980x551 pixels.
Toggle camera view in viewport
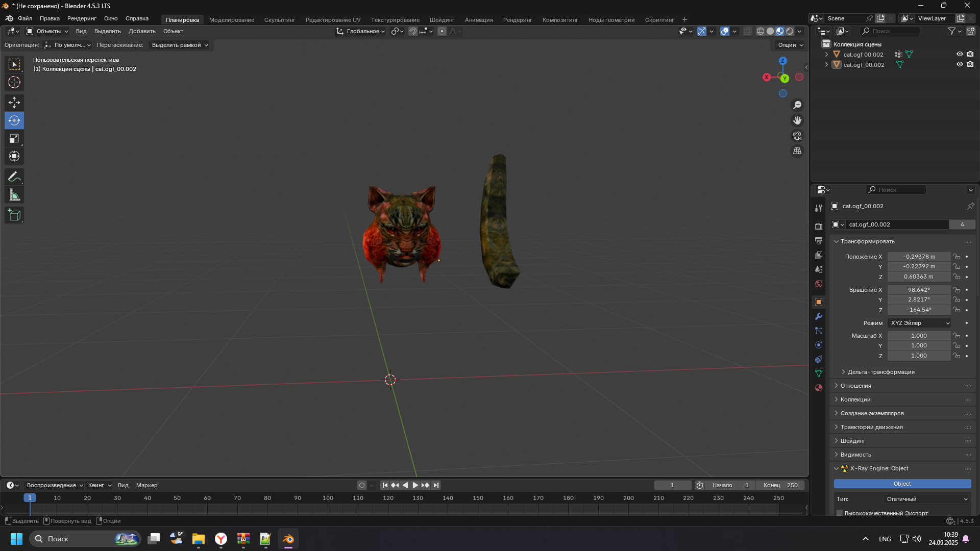click(797, 136)
